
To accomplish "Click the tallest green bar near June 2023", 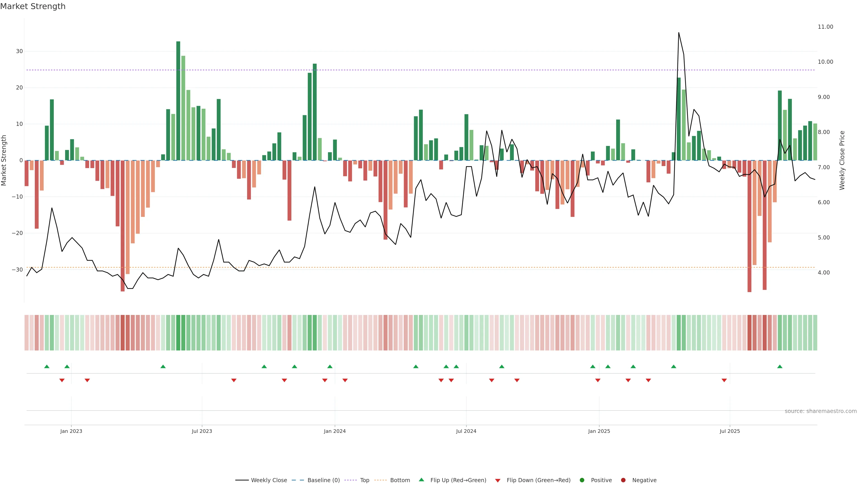I will click(178, 101).
